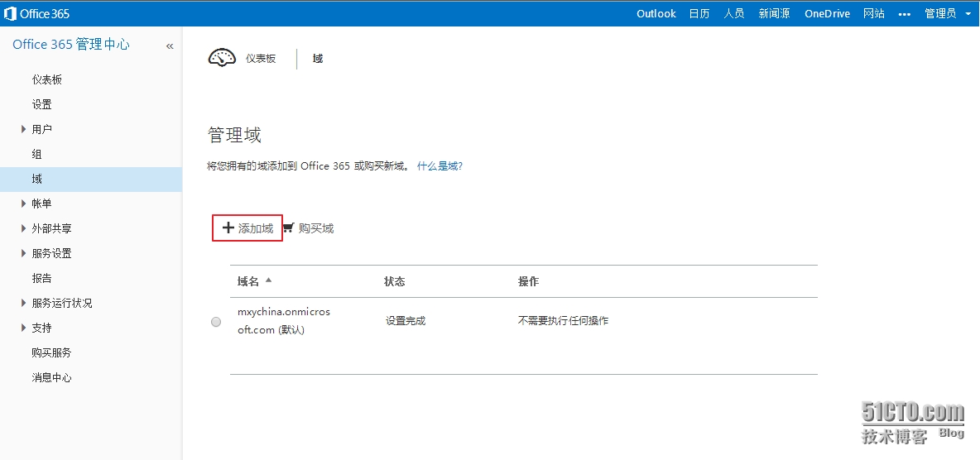The height and width of the screenshot is (460, 980).
Task: Open the more options ellipsis in header
Action: [x=905, y=14]
